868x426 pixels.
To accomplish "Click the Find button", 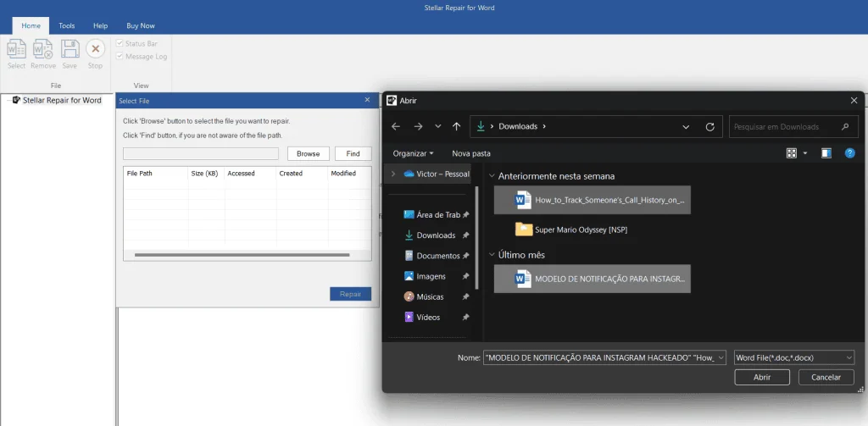I will pos(353,154).
